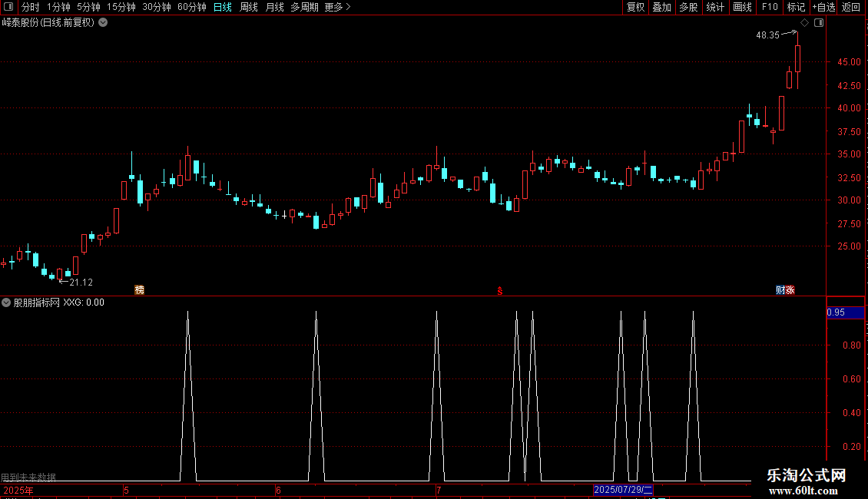Open the 复权 adjustment menu
This screenshot has width=868, height=499.
[635, 7]
